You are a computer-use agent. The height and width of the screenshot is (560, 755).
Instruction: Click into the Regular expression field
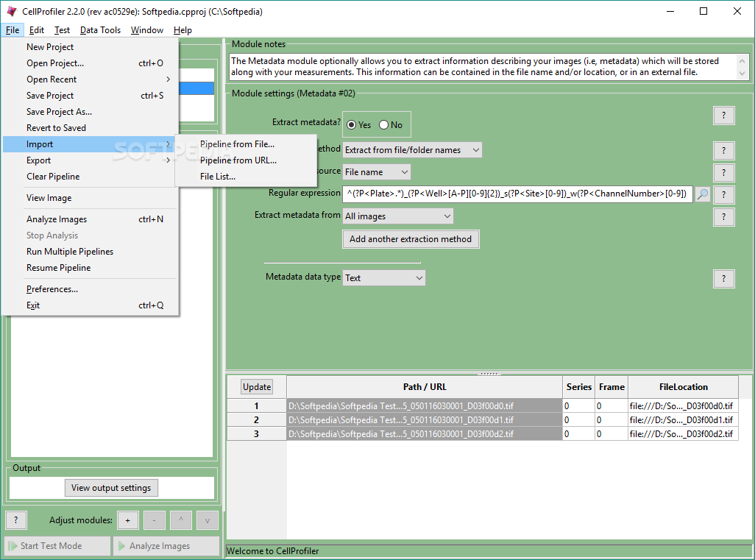(x=517, y=194)
